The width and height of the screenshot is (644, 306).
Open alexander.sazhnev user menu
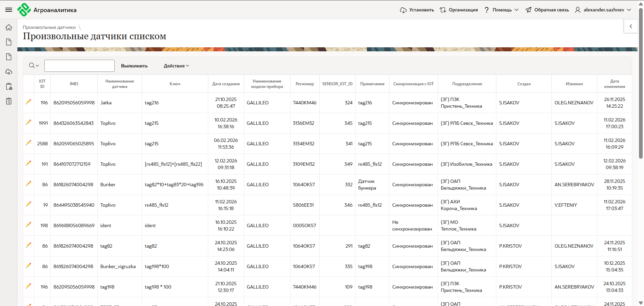click(603, 10)
